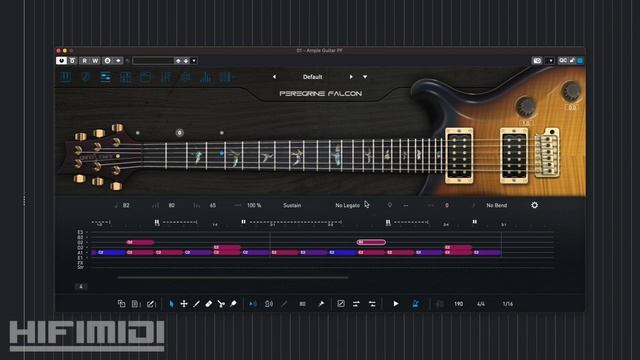640x360 pixels.
Task: Open the second top panel tab icon
Action: pyautogui.click(x=86, y=77)
